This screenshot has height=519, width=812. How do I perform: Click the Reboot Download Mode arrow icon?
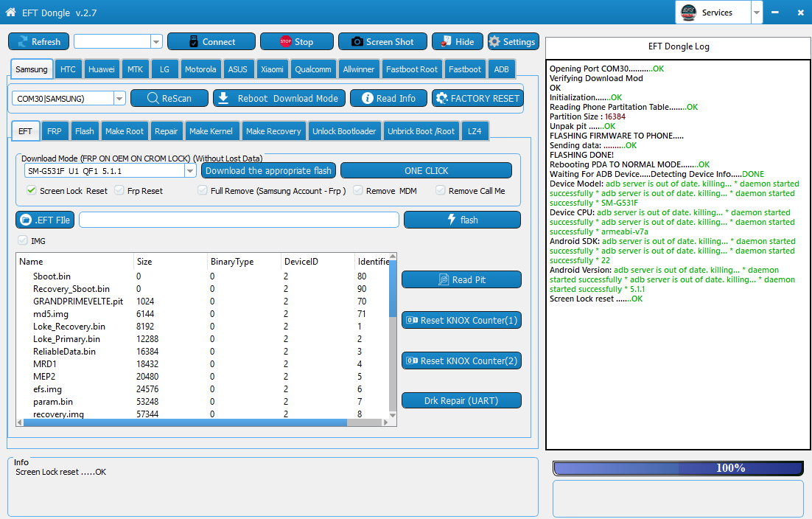tap(223, 98)
